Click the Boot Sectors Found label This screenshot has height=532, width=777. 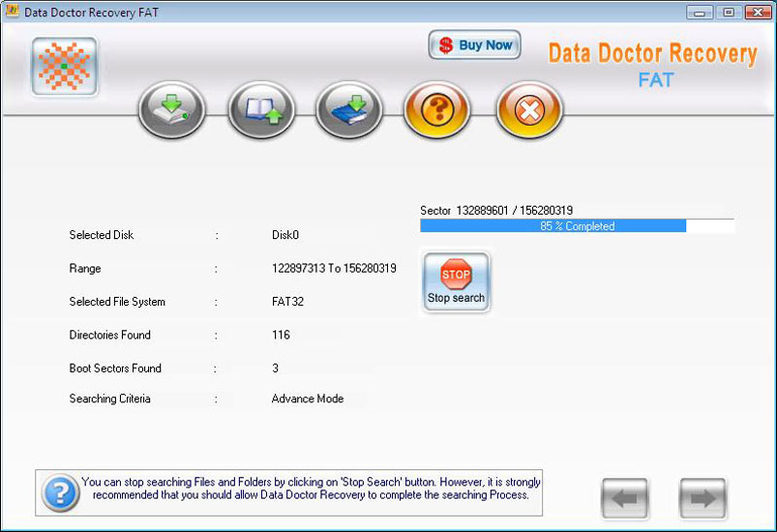pyautogui.click(x=115, y=368)
